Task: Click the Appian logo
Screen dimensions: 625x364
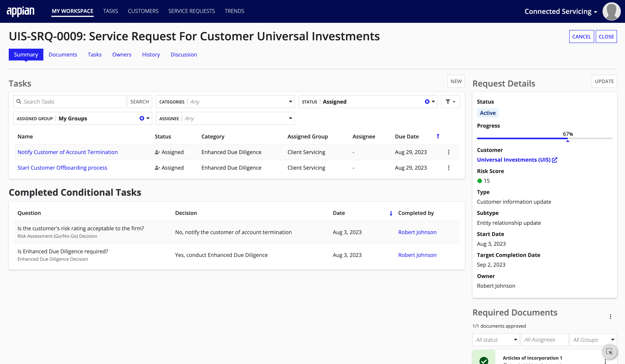Action: pos(20,11)
